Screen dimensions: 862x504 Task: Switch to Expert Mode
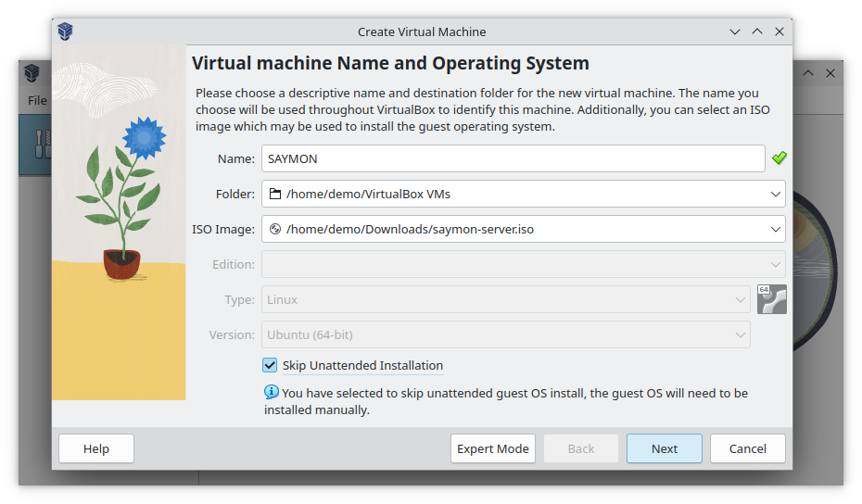click(492, 448)
